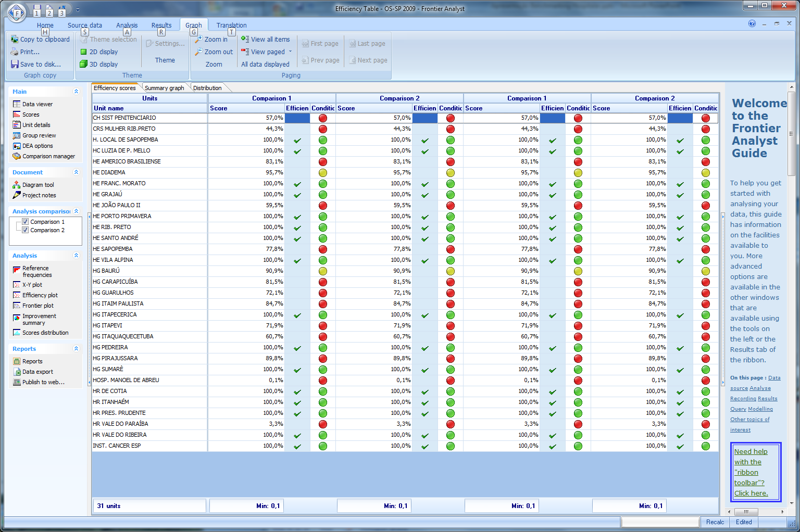Viewport: 800px width, 532px height.
Task: Collapse the Analysis panel section
Action: [x=76, y=256]
